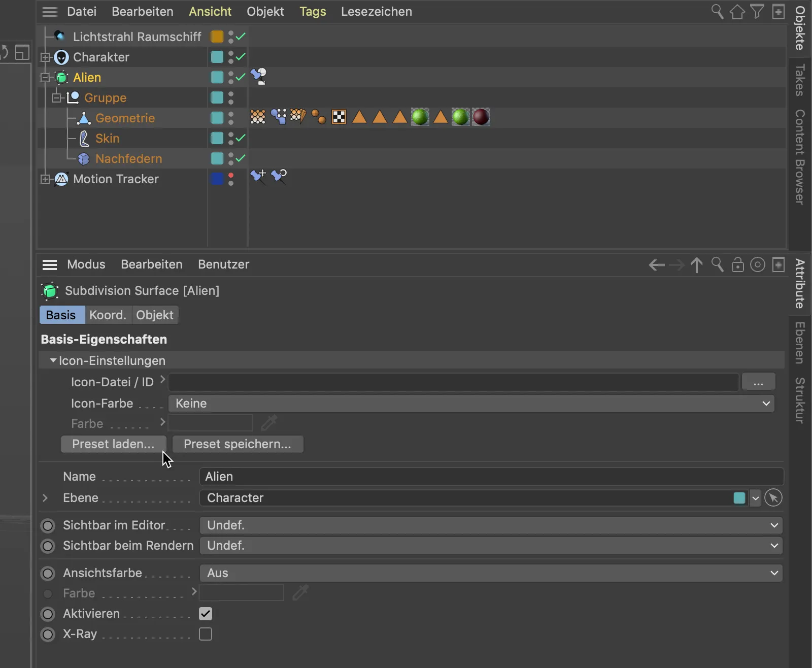Click a pin tag on the Motion Tracker object

click(x=258, y=178)
